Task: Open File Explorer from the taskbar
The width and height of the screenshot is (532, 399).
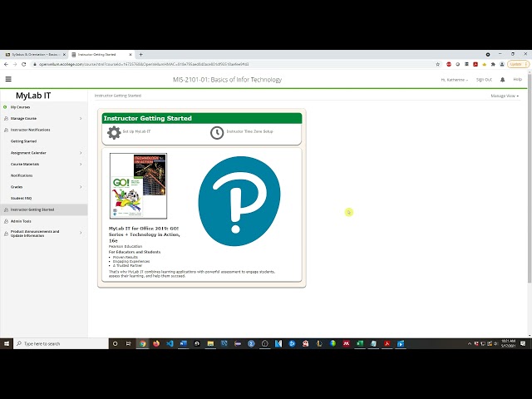Action: coord(210,343)
